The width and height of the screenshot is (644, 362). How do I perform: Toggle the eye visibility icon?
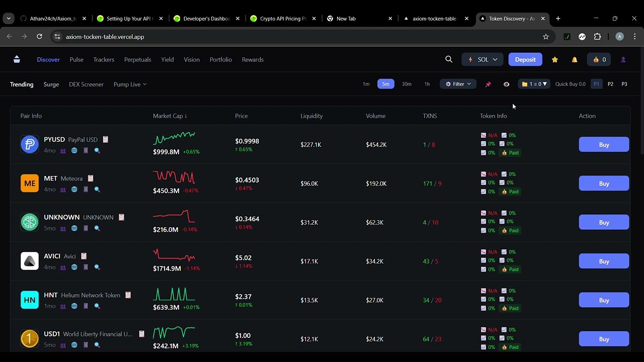coord(506,84)
